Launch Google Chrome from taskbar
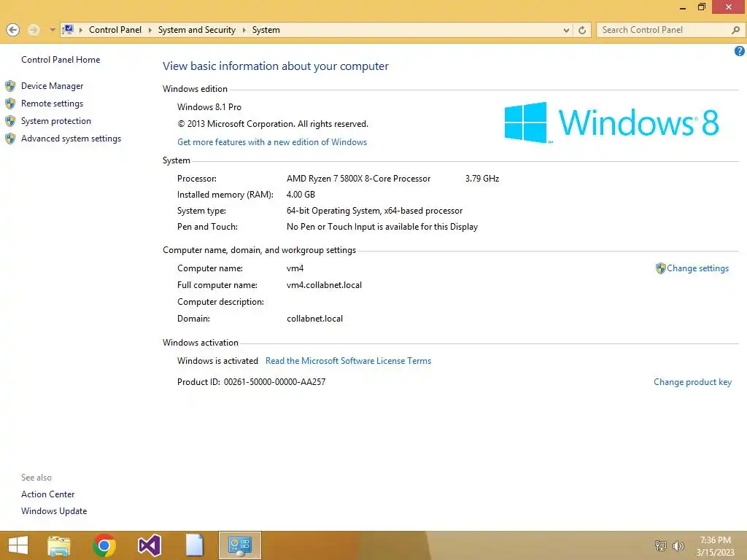The image size is (747, 560). tap(104, 545)
